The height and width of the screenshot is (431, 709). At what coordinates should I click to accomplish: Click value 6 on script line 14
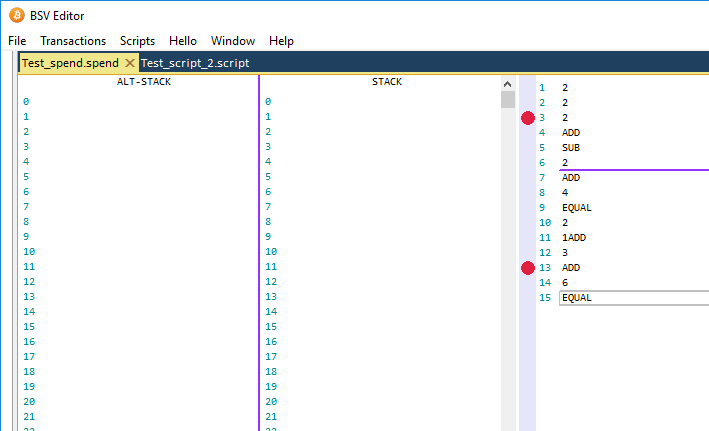click(x=565, y=283)
